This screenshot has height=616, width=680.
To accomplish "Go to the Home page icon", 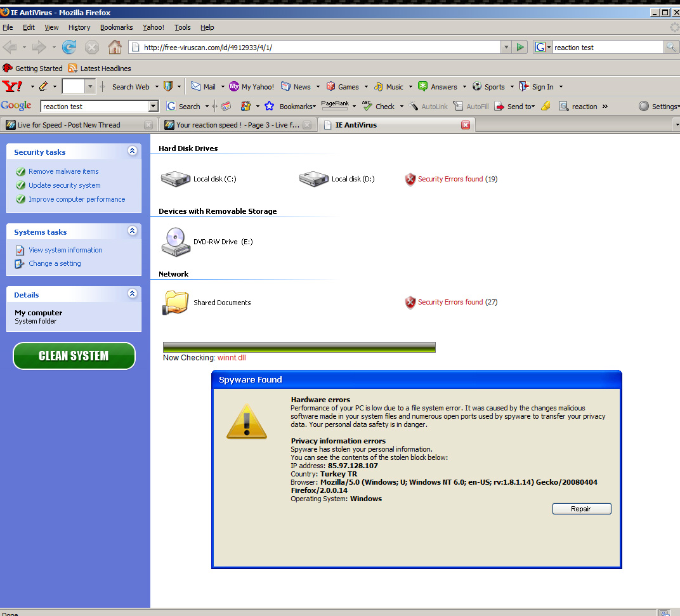I will (114, 47).
